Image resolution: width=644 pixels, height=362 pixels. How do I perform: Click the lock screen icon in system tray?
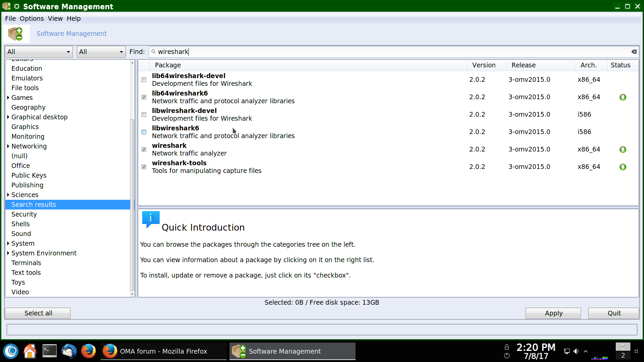coord(507,347)
